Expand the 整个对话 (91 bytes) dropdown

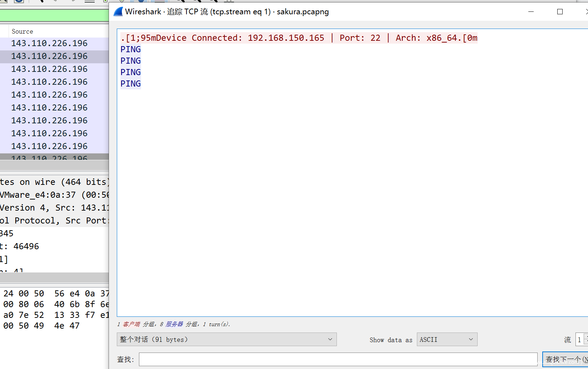[x=226, y=339]
